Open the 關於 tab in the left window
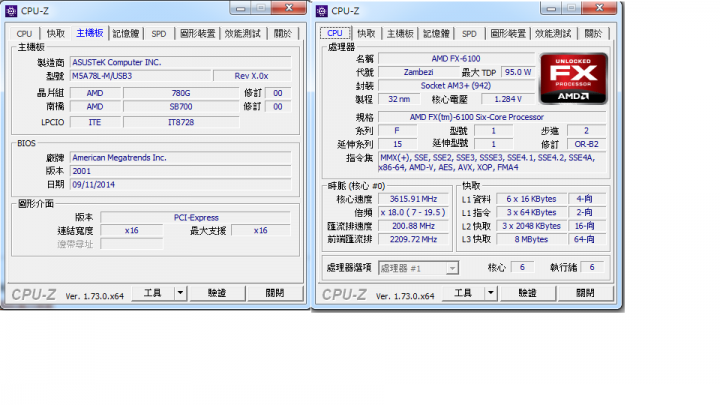Image resolution: width=720 pixels, height=405 pixels. point(283,34)
